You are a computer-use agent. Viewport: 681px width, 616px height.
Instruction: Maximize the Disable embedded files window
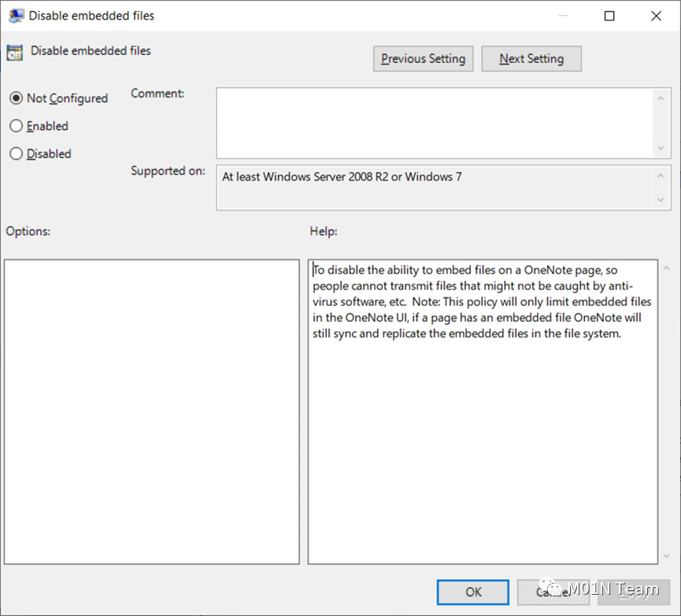(609, 16)
